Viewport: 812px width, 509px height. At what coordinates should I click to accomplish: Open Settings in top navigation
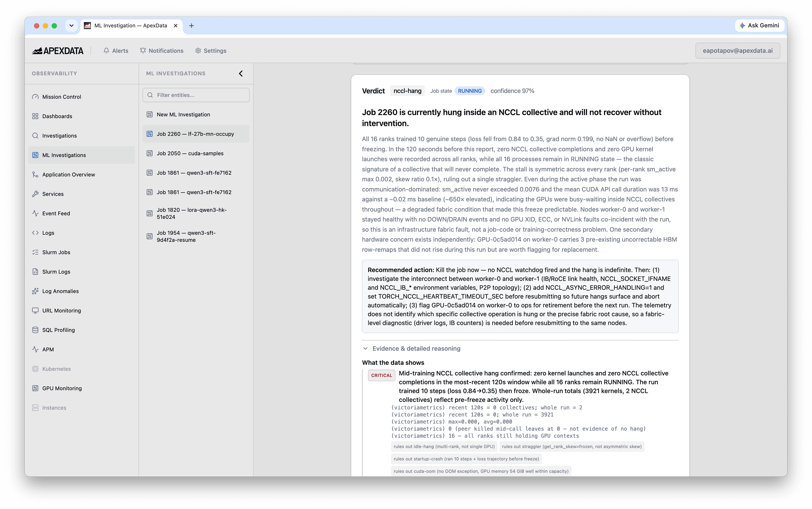point(211,51)
